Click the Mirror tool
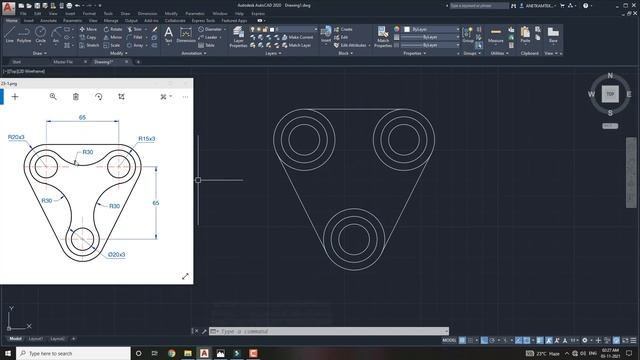This screenshot has width=640, height=360. click(x=113, y=37)
